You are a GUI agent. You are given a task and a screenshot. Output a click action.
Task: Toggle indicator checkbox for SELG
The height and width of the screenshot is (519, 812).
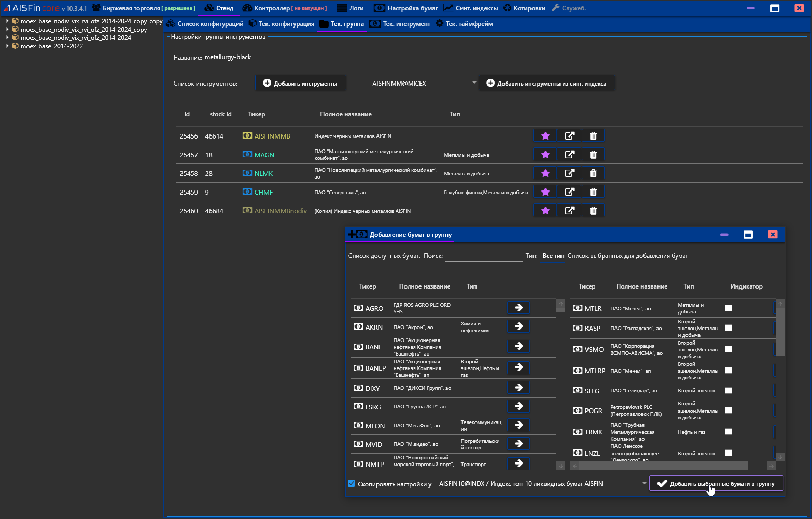[x=729, y=391]
